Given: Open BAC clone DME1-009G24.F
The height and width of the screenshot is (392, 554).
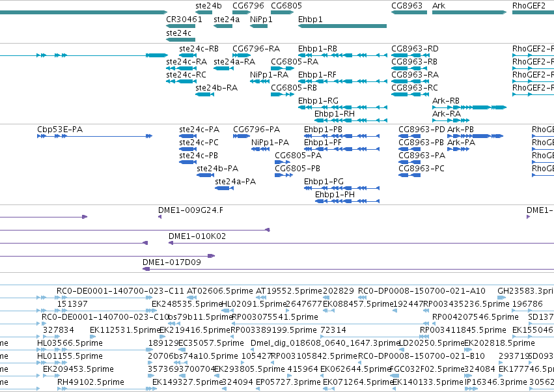Looking at the screenshot, I should (x=191, y=210).
